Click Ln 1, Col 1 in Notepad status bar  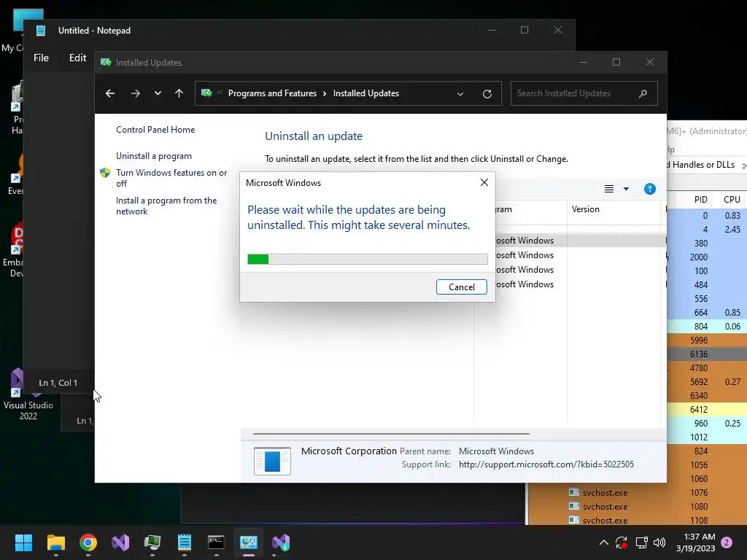click(x=58, y=383)
